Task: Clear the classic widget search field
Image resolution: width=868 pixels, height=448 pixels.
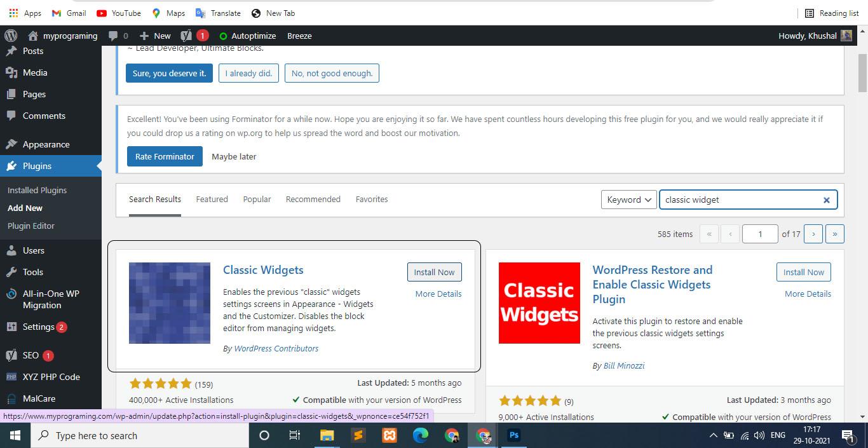Action: pyautogui.click(x=826, y=200)
